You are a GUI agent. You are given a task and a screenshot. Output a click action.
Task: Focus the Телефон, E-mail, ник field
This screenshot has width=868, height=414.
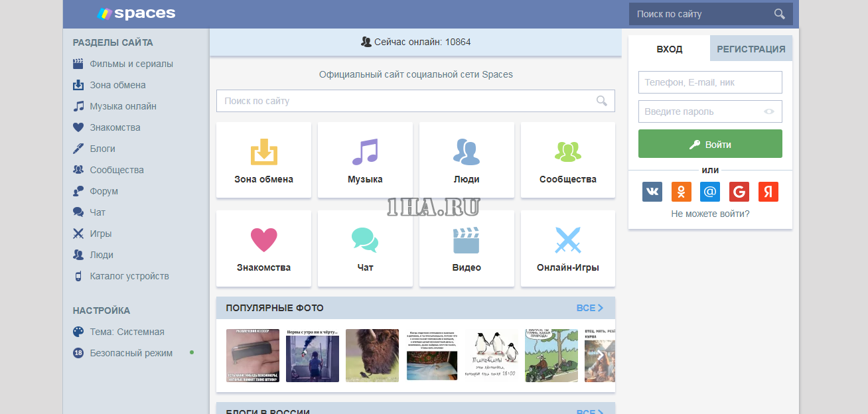tap(710, 82)
